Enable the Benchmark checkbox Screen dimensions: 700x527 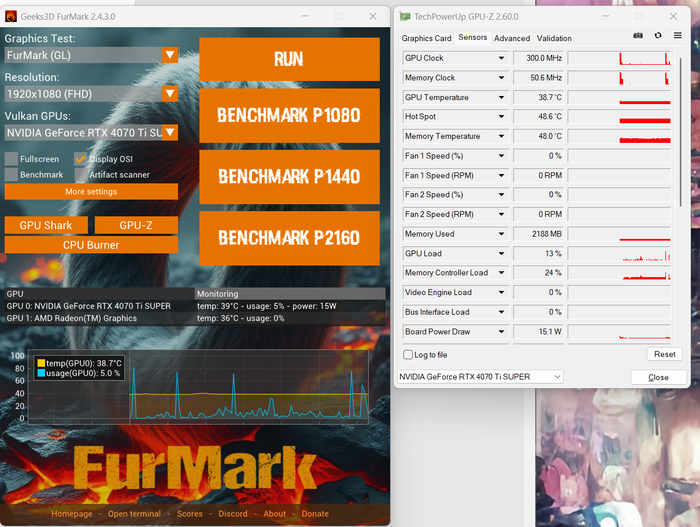click(11, 175)
